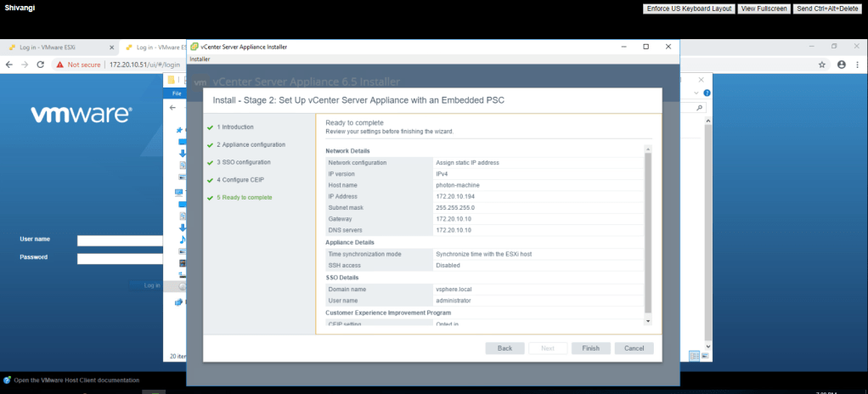Click the ESXi User name field
Image resolution: width=868 pixels, height=394 pixels.
119,240
